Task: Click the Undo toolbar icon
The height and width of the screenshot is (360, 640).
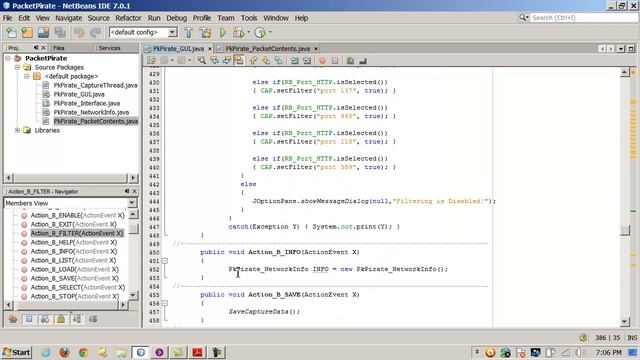Action: pyautogui.click(x=79, y=32)
